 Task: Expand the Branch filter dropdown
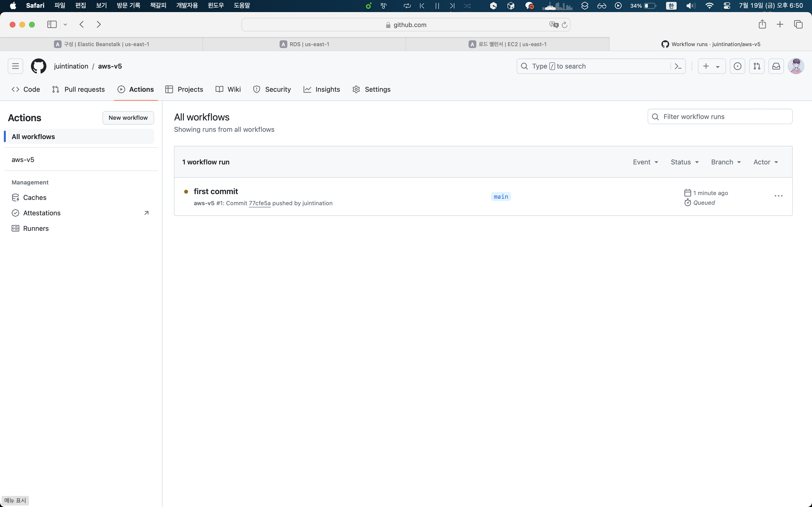coord(725,162)
